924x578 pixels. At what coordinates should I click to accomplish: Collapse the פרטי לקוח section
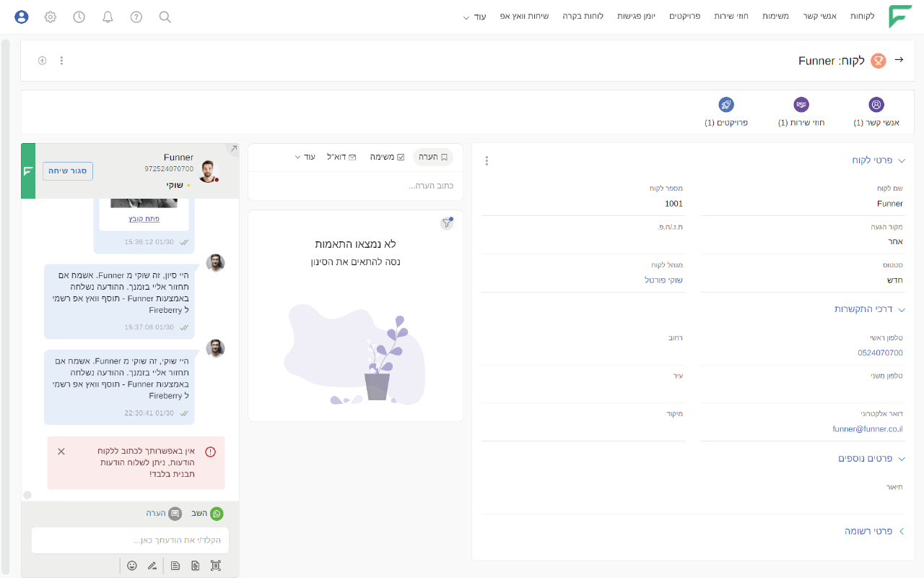pos(901,160)
